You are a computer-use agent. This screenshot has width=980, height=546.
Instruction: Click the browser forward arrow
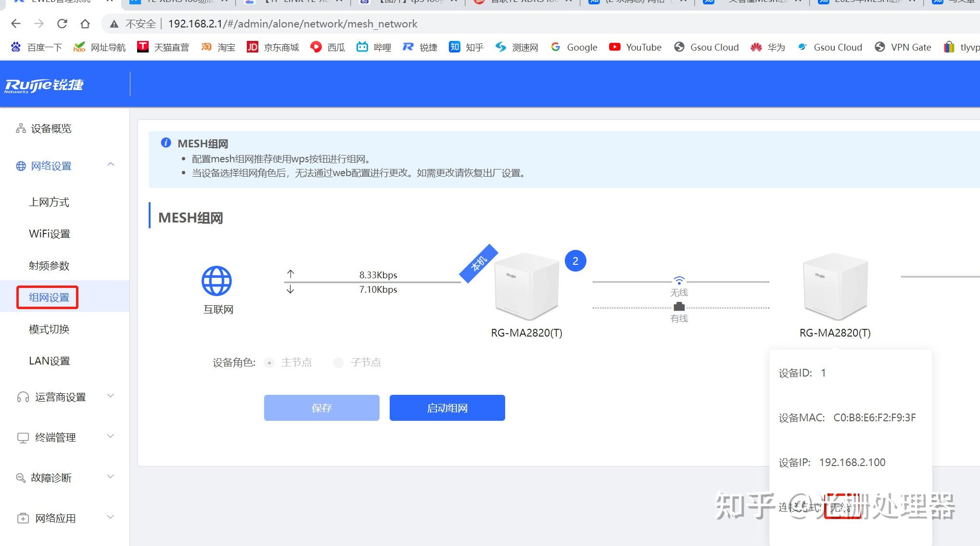click(39, 24)
